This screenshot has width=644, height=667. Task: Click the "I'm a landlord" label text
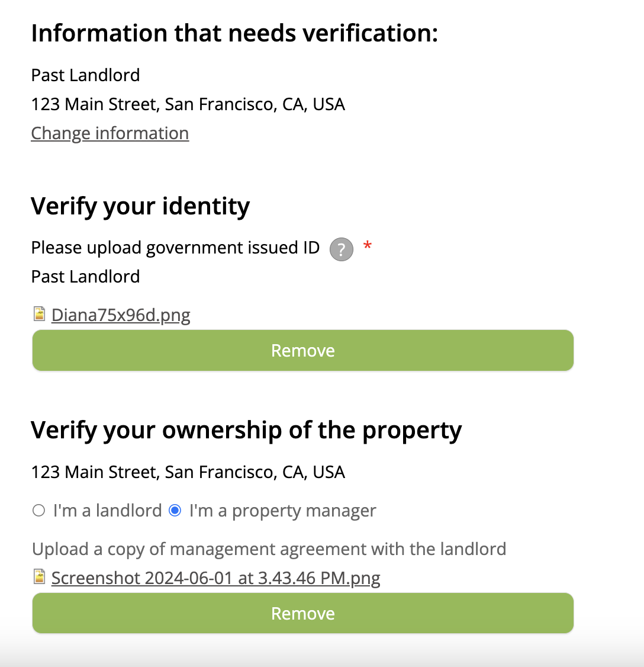(x=107, y=511)
